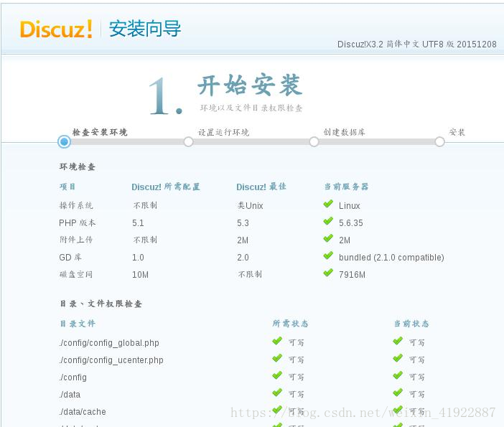This screenshot has width=504, height=427.
Task: Click required-status check for ./config/config_global.php
Action: point(277,341)
